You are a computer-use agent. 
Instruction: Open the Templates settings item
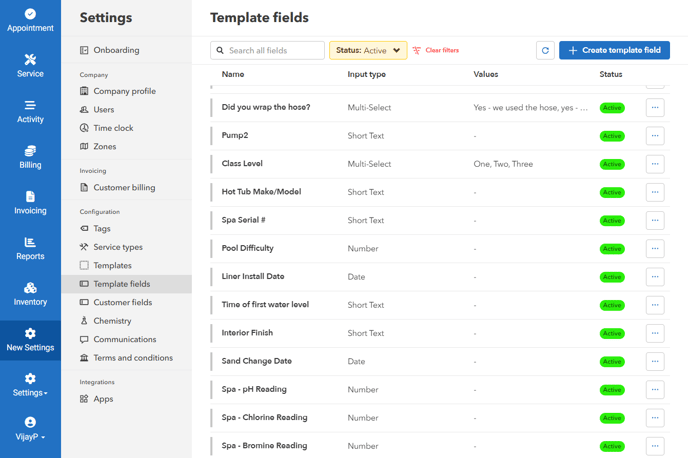(112, 265)
